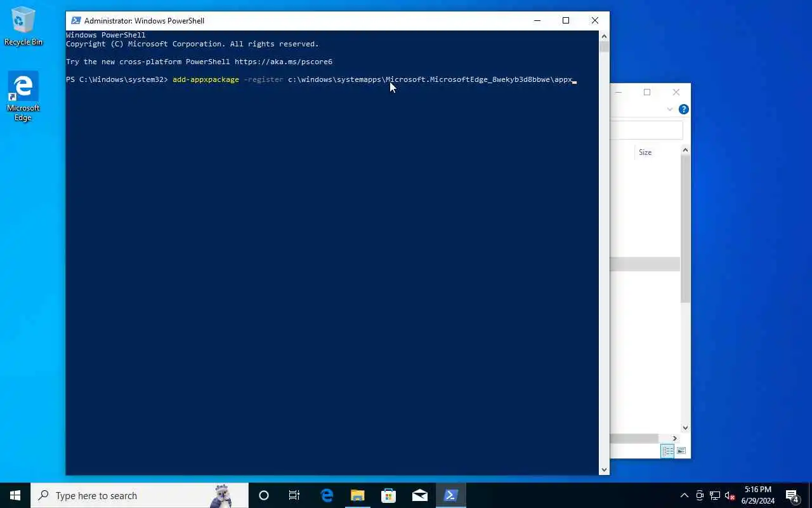Click Explorer horizontal scrollbar right arrow
The width and height of the screenshot is (812, 508).
[x=675, y=438]
